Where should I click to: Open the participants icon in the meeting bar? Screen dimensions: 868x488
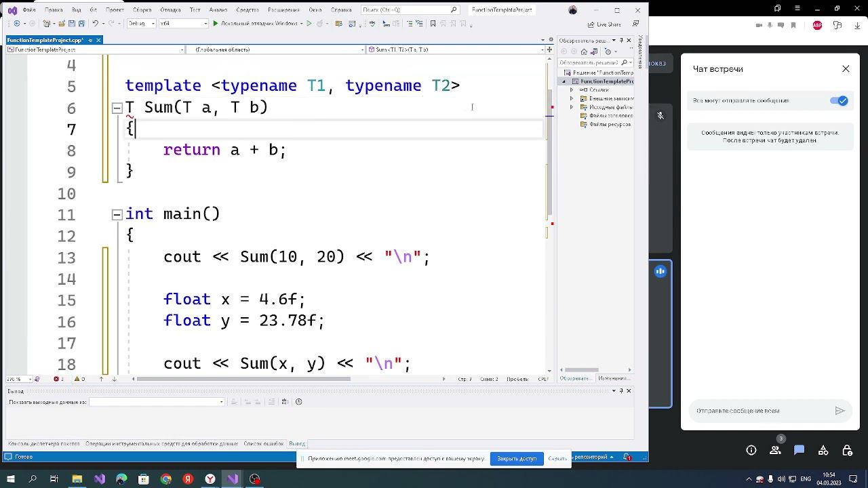pyautogui.click(x=775, y=450)
